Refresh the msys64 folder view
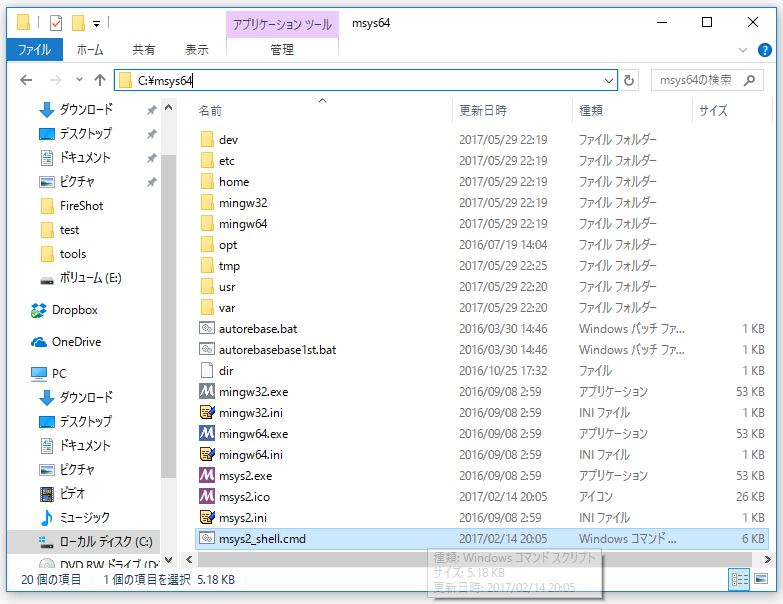 pyautogui.click(x=629, y=80)
